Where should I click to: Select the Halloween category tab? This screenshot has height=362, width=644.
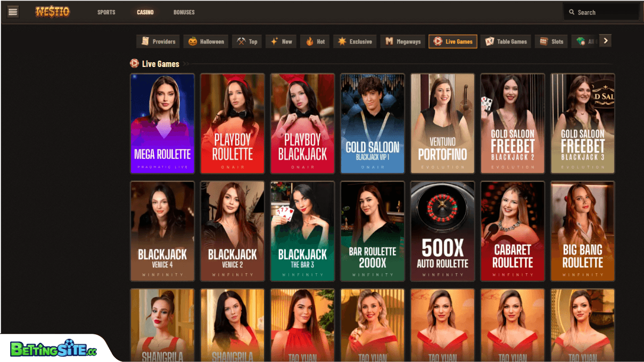point(206,41)
